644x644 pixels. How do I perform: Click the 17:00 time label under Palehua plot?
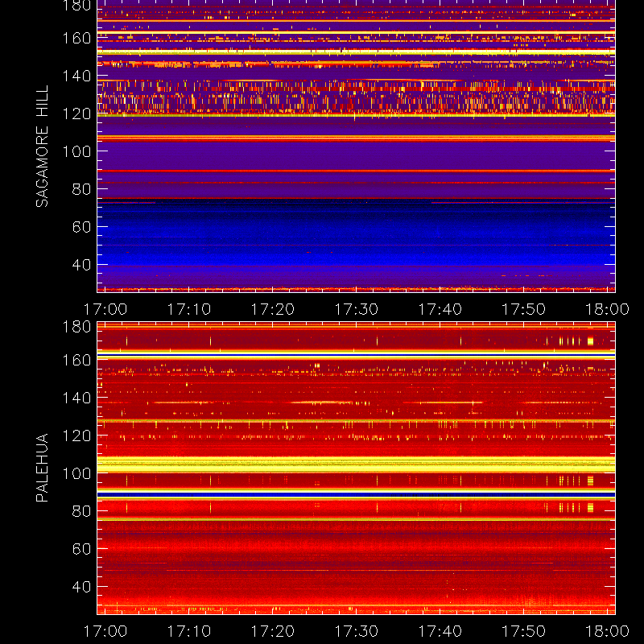click(x=105, y=631)
